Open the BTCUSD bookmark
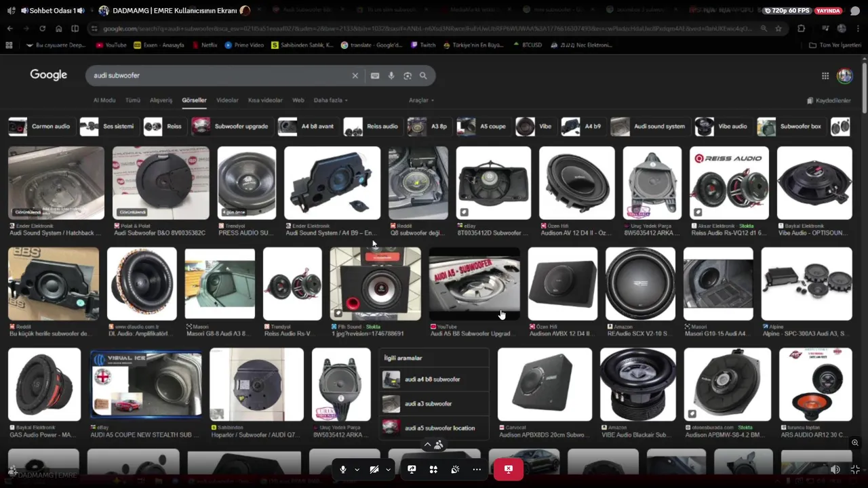 [528, 45]
